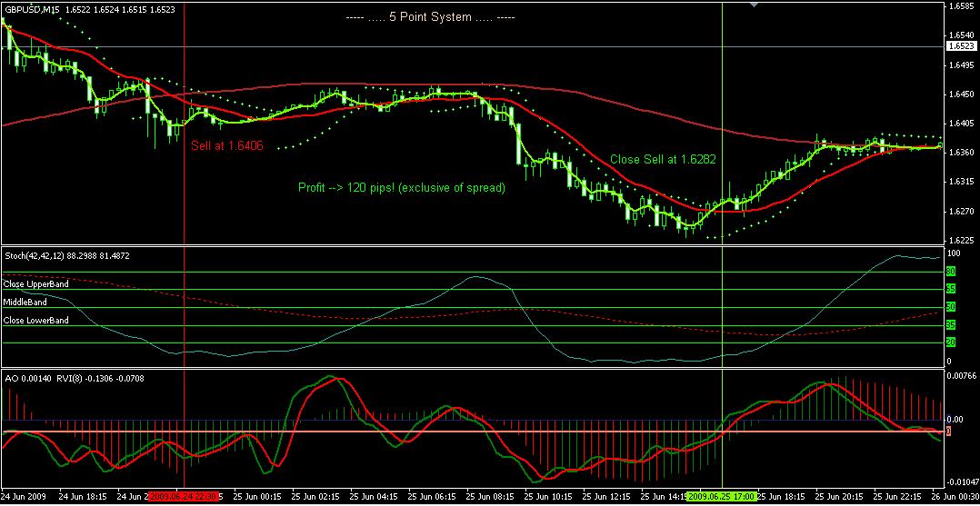Click the 1.6585 price scale value

pyautogui.click(x=962, y=6)
